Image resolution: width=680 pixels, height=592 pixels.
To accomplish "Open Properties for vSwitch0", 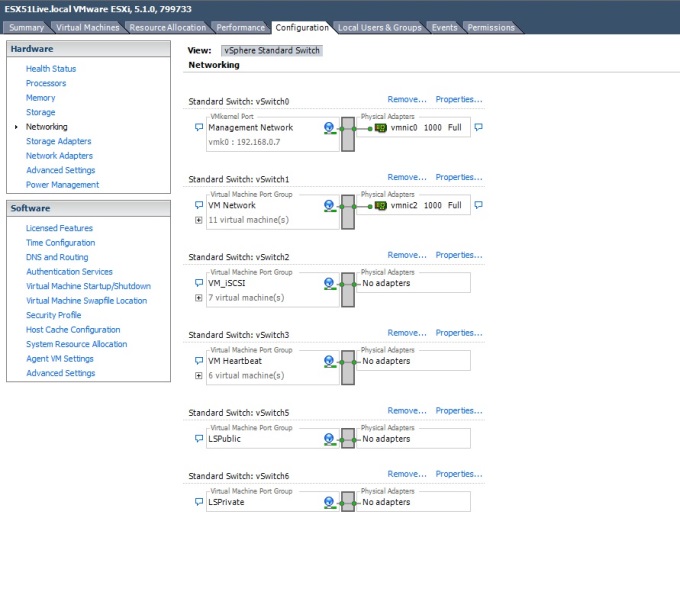I will coord(459,99).
